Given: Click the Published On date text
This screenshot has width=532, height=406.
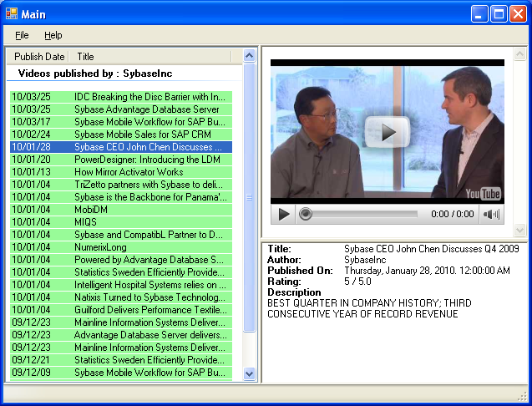Looking at the screenshot, I should tap(427, 271).
